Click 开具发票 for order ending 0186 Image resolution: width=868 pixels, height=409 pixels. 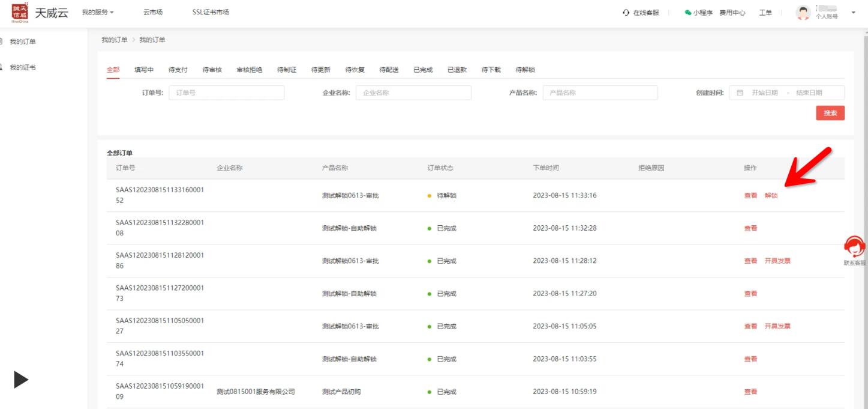click(777, 261)
